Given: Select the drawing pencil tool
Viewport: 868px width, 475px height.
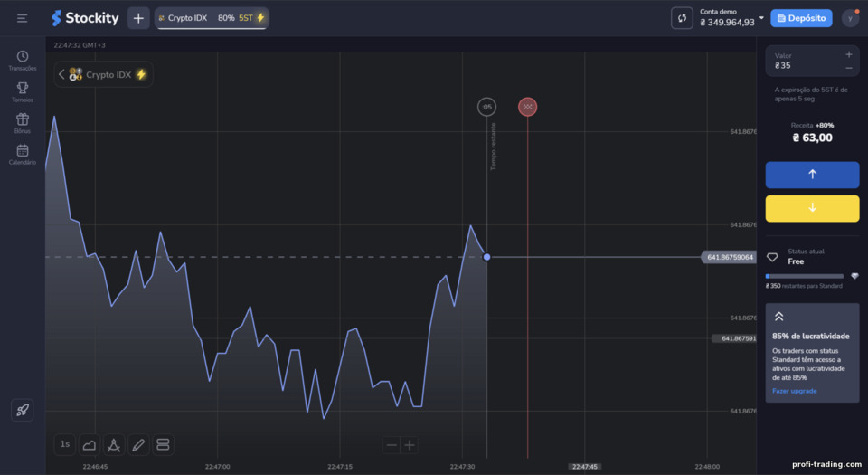Looking at the screenshot, I should tap(138, 444).
